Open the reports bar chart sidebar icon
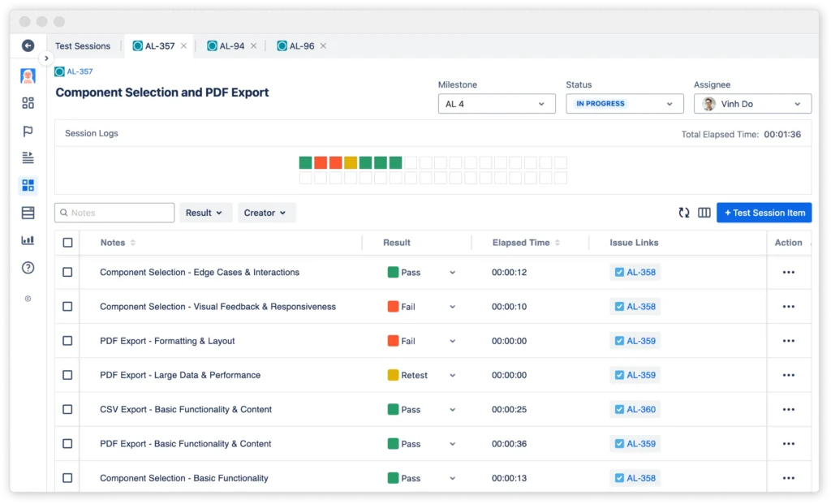Viewport: 831px width, 504px height. coord(28,240)
